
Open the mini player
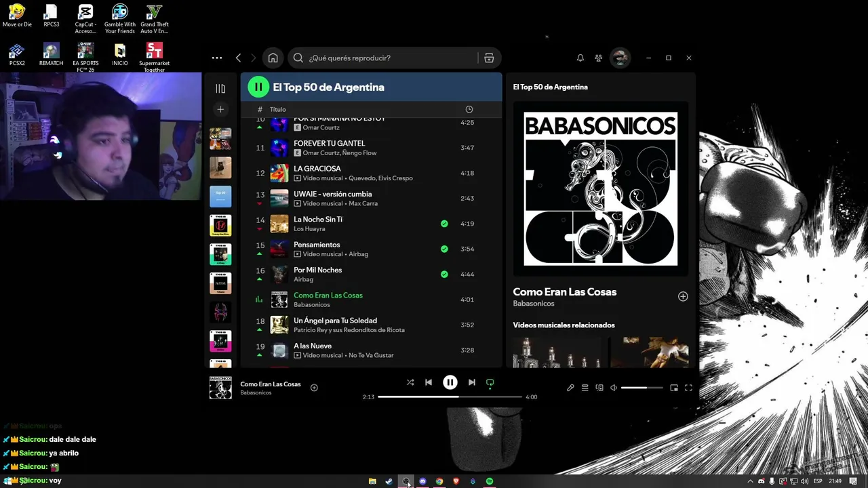tap(674, 388)
